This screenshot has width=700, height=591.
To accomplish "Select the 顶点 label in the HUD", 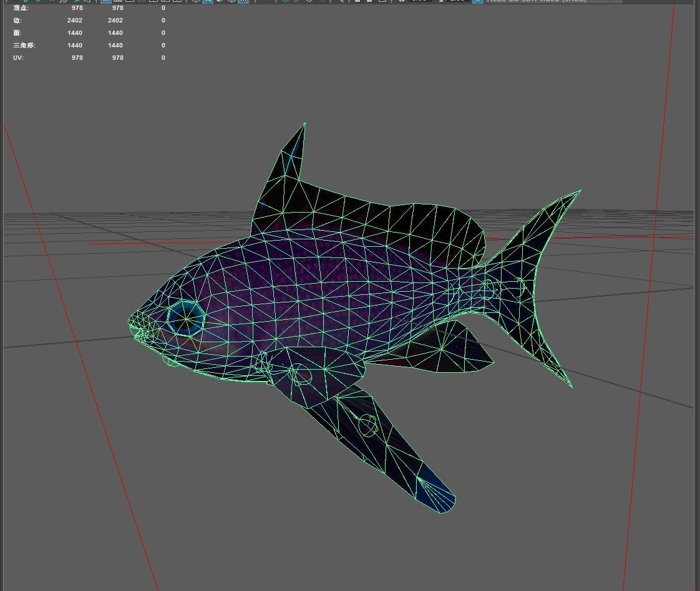I will [x=21, y=8].
